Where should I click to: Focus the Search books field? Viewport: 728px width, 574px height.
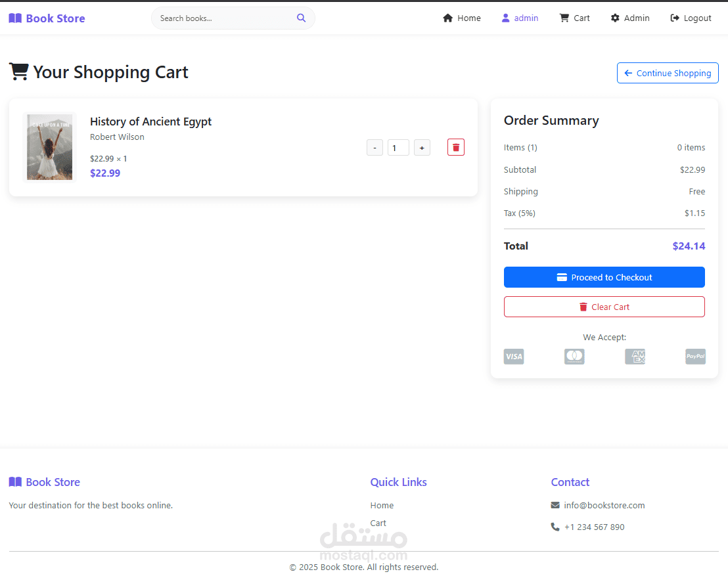(223, 18)
